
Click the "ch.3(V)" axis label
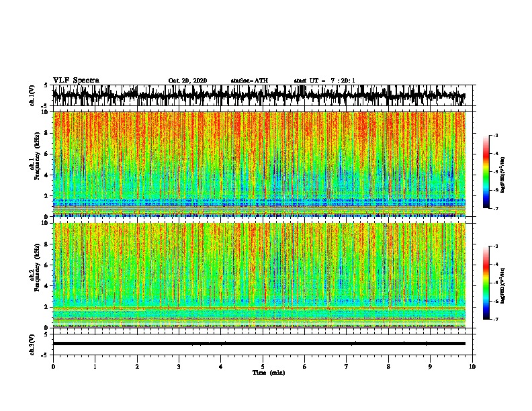(x=32, y=345)
